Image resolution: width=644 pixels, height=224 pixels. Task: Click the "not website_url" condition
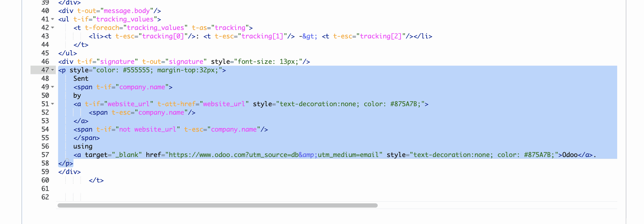[148, 129]
